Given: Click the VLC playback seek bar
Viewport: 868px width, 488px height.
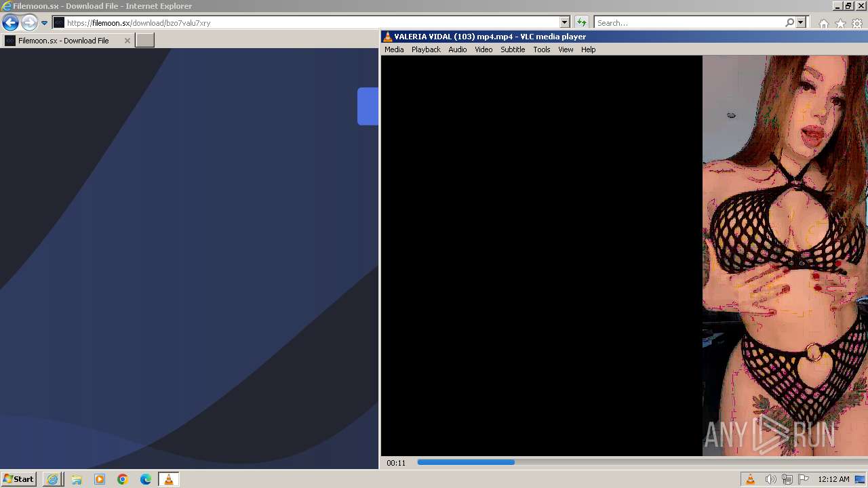Looking at the screenshot, I should pos(642,462).
